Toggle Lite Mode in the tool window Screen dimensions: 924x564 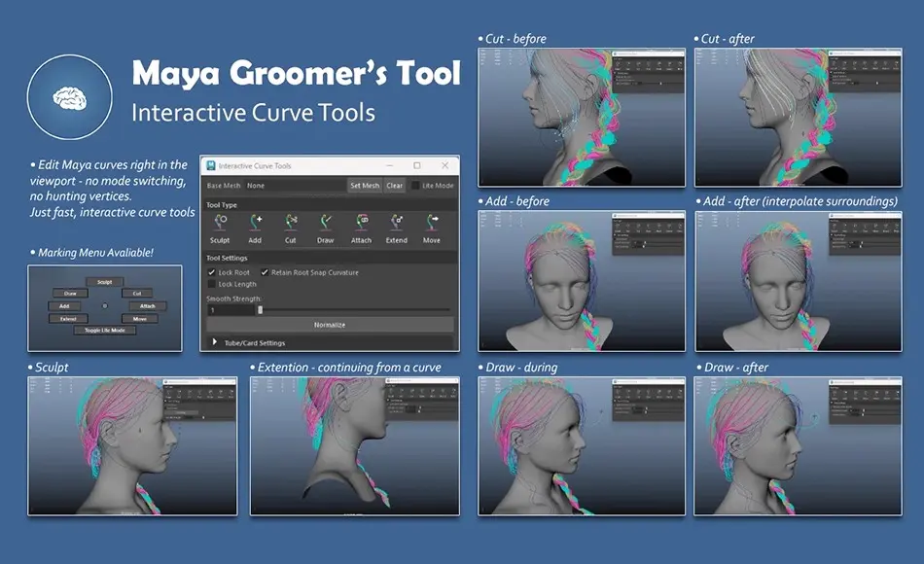pyautogui.click(x=414, y=186)
